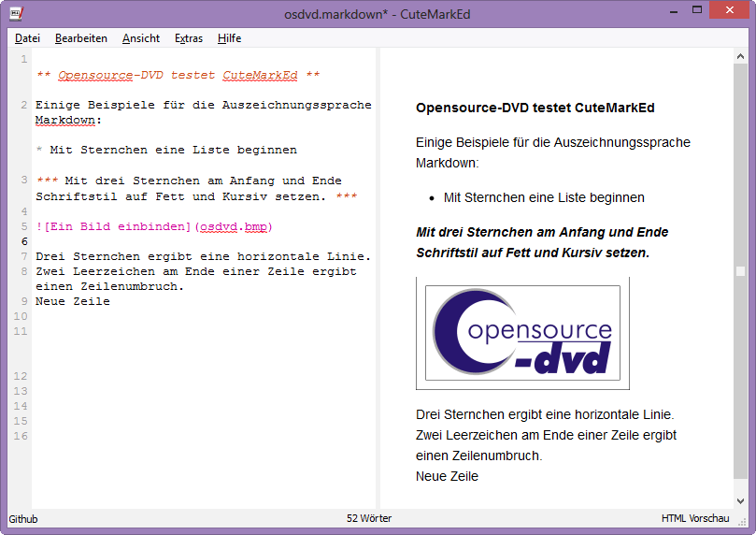The height and width of the screenshot is (535, 756).
Task: Open the Github style selector in status bar
Action: click(x=23, y=518)
